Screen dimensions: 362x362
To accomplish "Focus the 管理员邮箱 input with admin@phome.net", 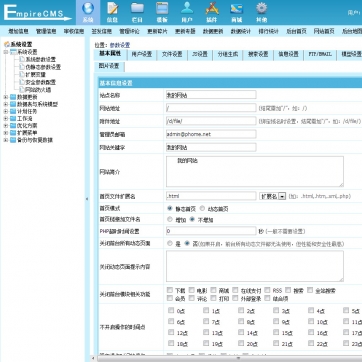I will 211,134.
